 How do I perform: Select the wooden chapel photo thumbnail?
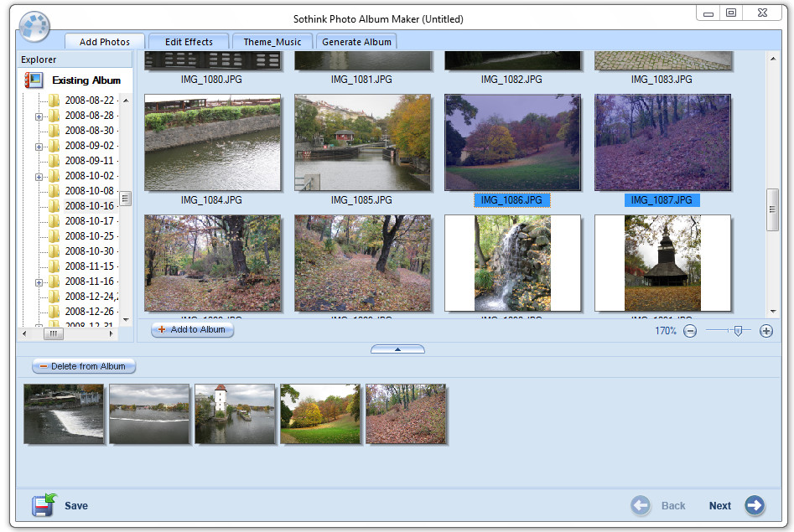pos(663,263)
